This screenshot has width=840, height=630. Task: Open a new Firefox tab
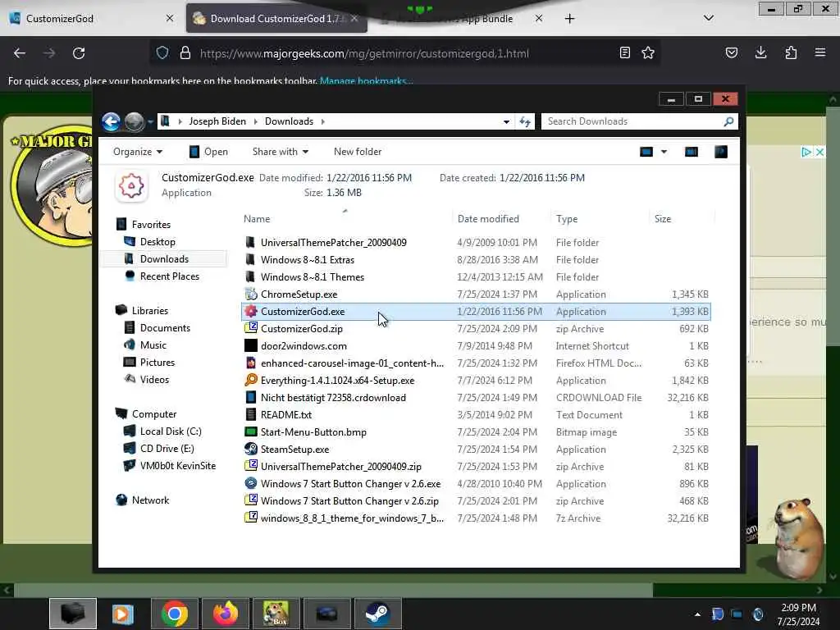569,19
